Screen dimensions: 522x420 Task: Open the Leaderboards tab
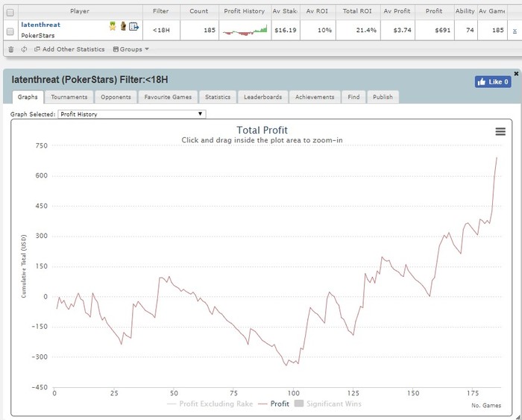[x=263, y=97]
